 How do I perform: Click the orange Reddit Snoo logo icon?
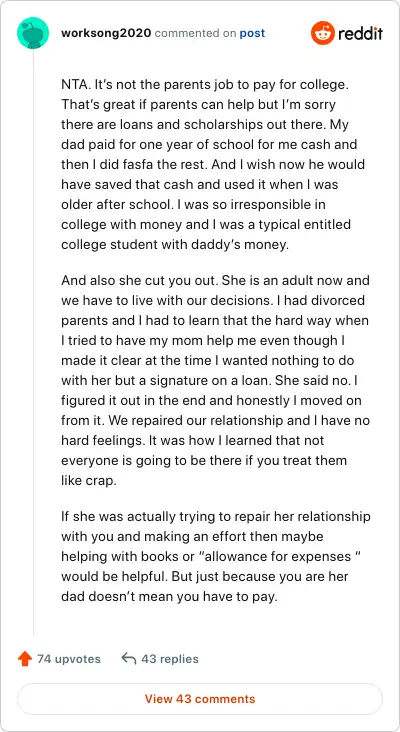click(x=323, y=33)
